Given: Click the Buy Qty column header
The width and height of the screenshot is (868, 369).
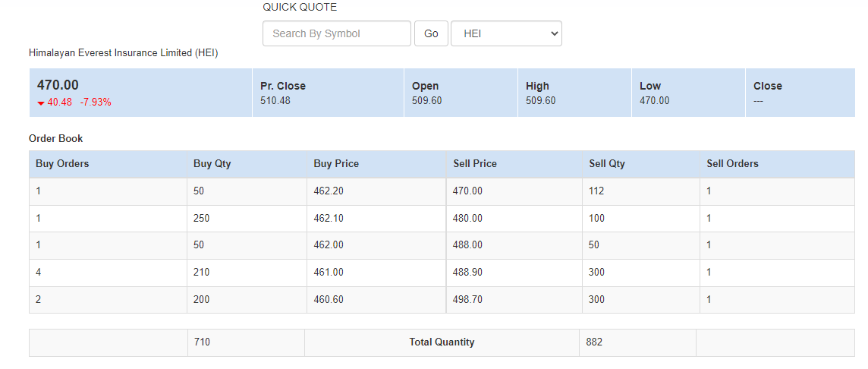Looking at the screenshot, I should point(212,164).
